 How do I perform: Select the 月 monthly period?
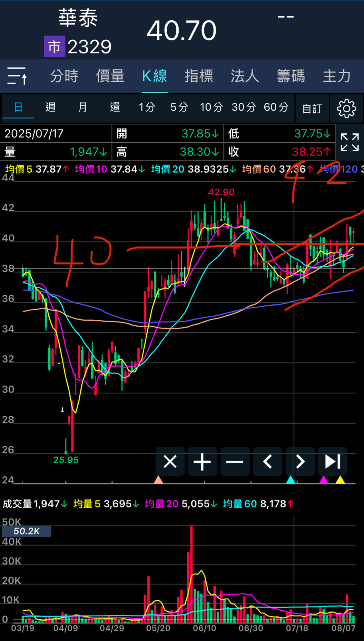pos(83,107)
